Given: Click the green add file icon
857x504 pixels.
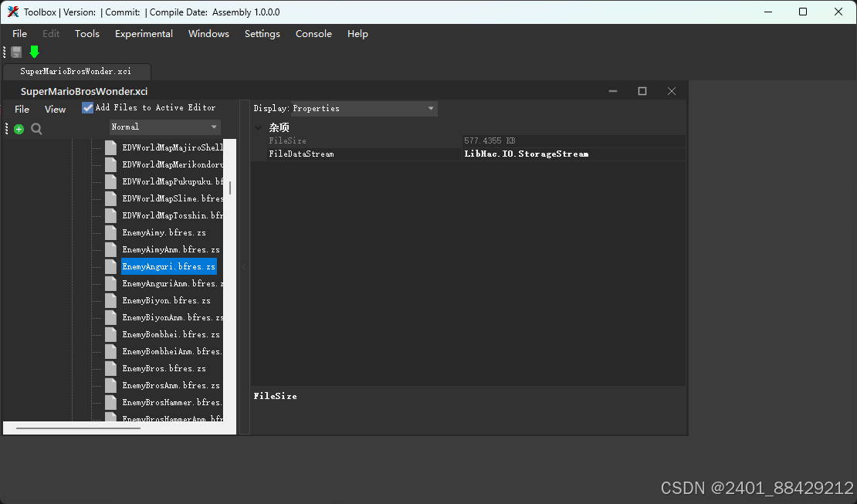Looking at the screenshot, I should coord(19,129).
